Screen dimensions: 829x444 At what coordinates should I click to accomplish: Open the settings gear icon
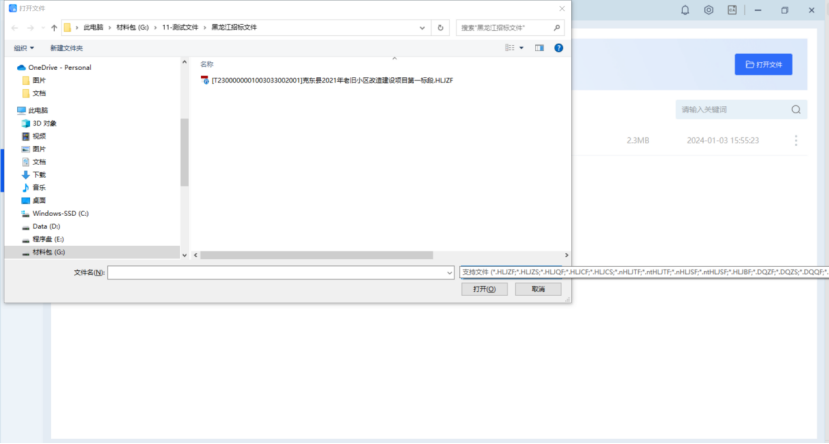(x=708, y=10)
